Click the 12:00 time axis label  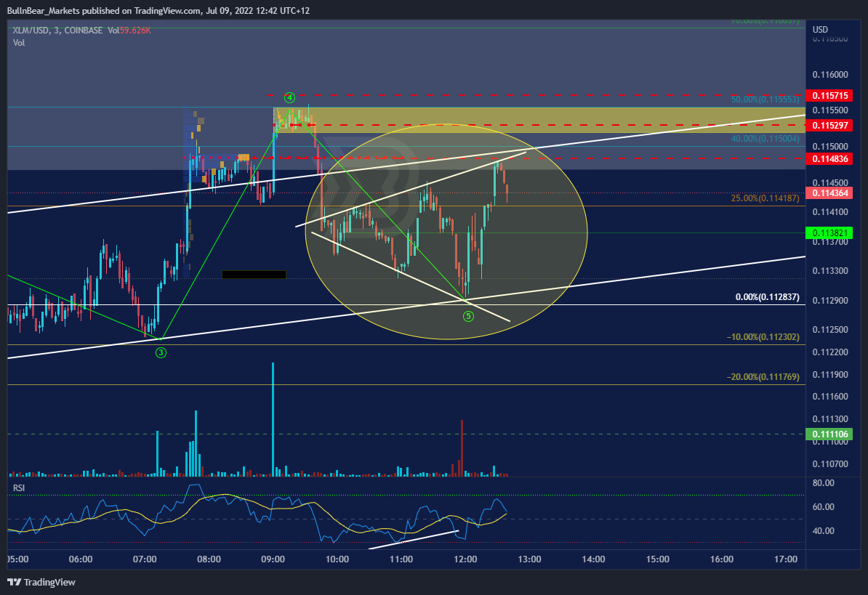[x=465, y=559]
